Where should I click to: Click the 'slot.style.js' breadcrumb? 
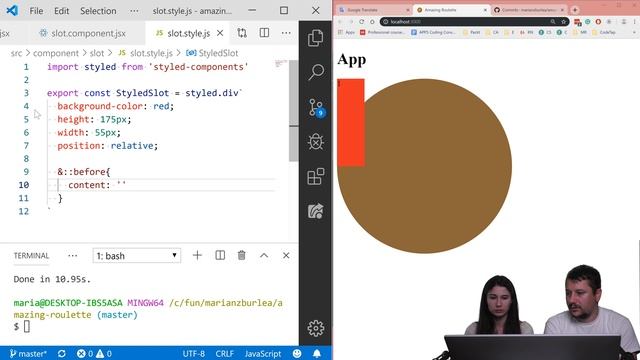(146, 53)
